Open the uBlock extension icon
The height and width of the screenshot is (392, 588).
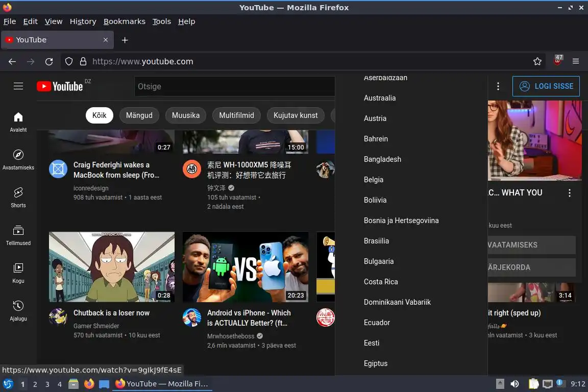tap(557, 61)
